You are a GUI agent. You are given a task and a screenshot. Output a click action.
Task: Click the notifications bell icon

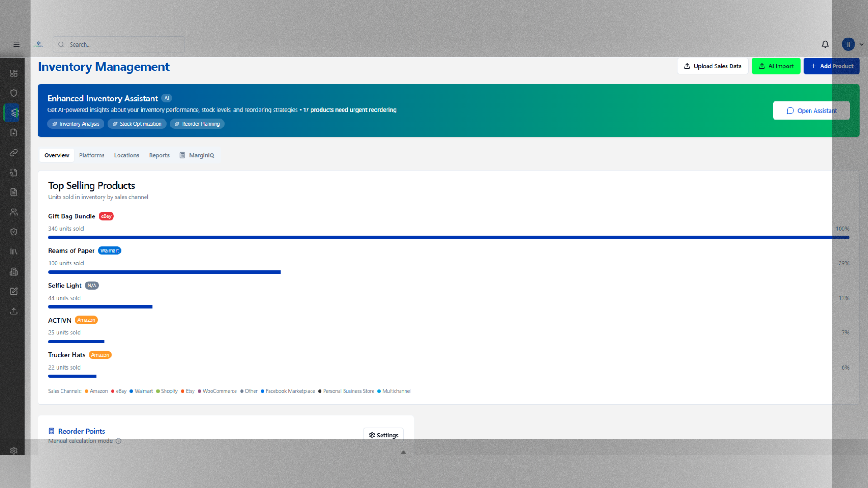825,44
